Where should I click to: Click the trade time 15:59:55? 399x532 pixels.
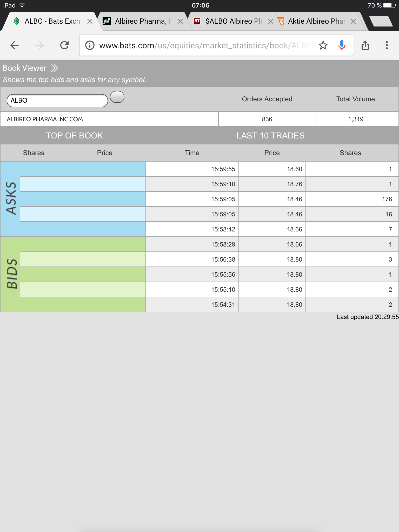click(x=223, y=169)
